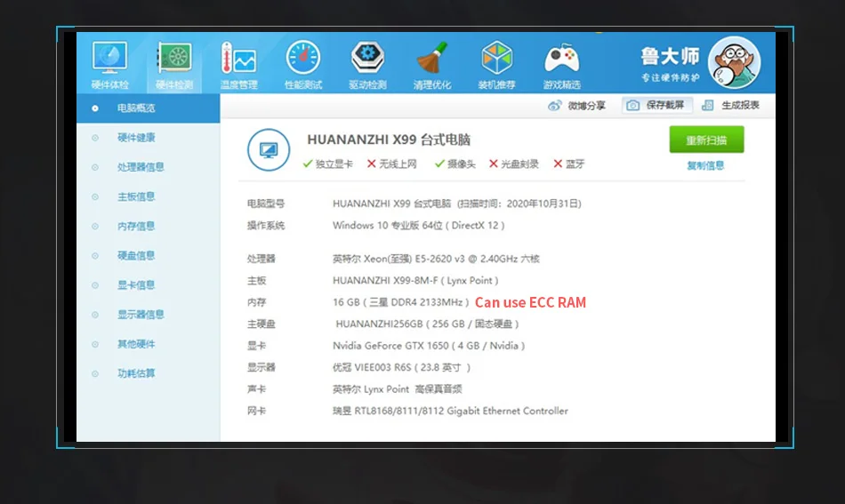Click the 优冠 VIEE003 R6S monitor value
The width and height of the screenshot is (845, 504).
pyautogui.click(x=402, y=368)
